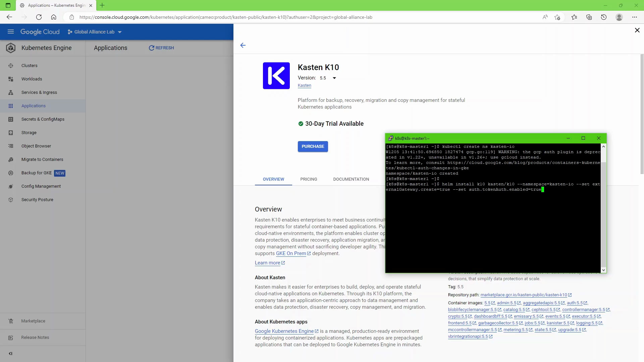Switch to the Documentation tab
Image resolution: width=644 pixels, height=362 pixels.
[351, 179]
